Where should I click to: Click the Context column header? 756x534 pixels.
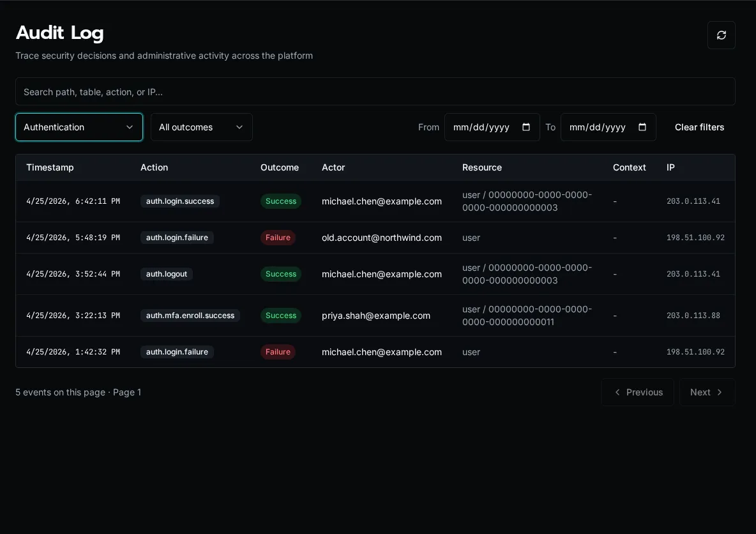point(629,167)
